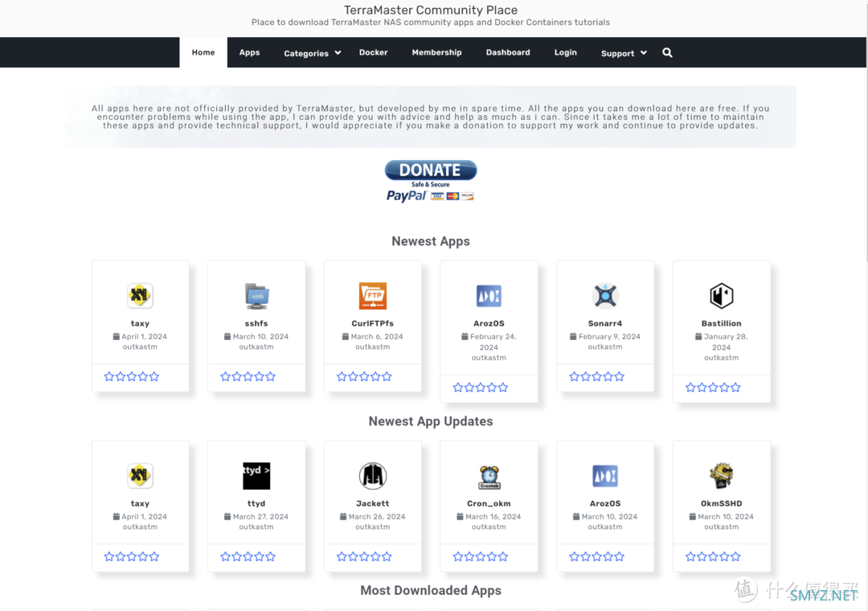
Task: Open the ttyd terminal icon
Action: (x=256, y=476)
